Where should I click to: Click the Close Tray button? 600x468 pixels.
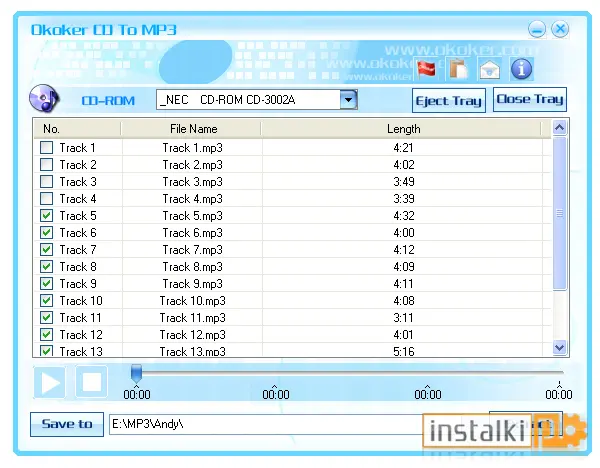point(530,99)
